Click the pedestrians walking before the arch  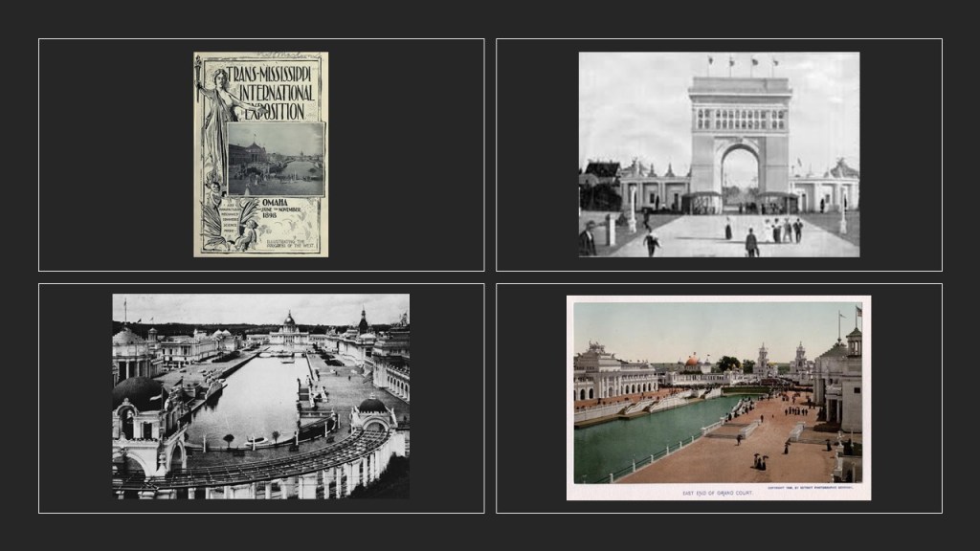click(780, 231)
